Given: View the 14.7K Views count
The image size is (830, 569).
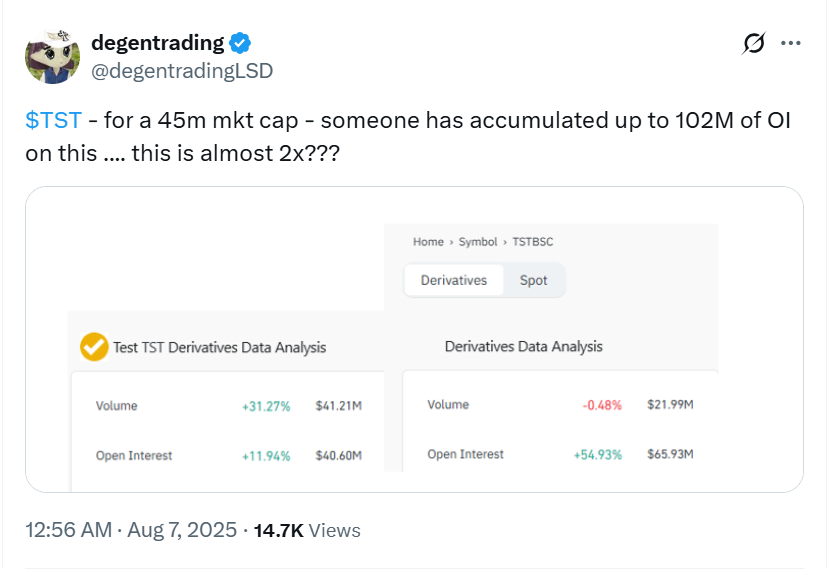Looking at the screenshot, I should click(x=308, y=530).
